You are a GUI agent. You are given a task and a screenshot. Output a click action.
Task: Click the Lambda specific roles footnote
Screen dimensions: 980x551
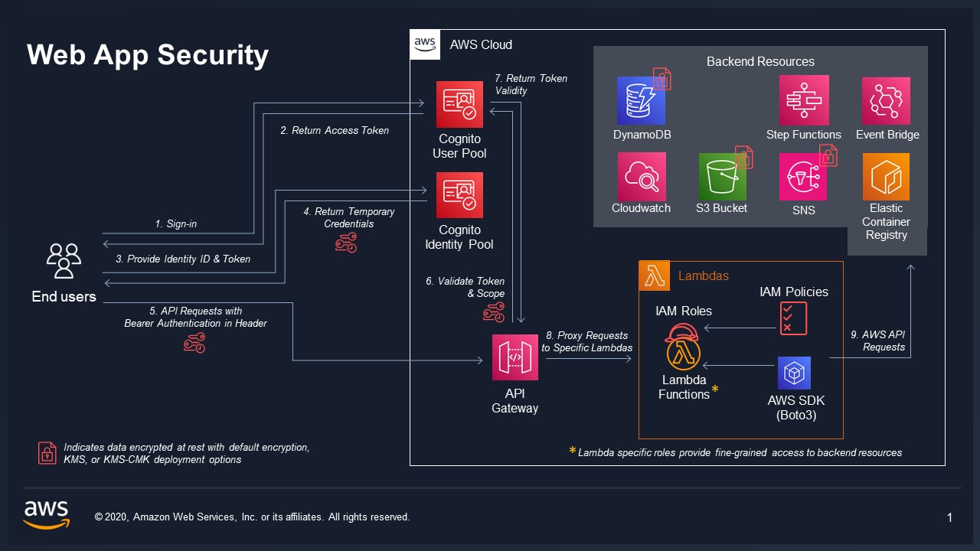pyautogui.click(x=740, y=452)
